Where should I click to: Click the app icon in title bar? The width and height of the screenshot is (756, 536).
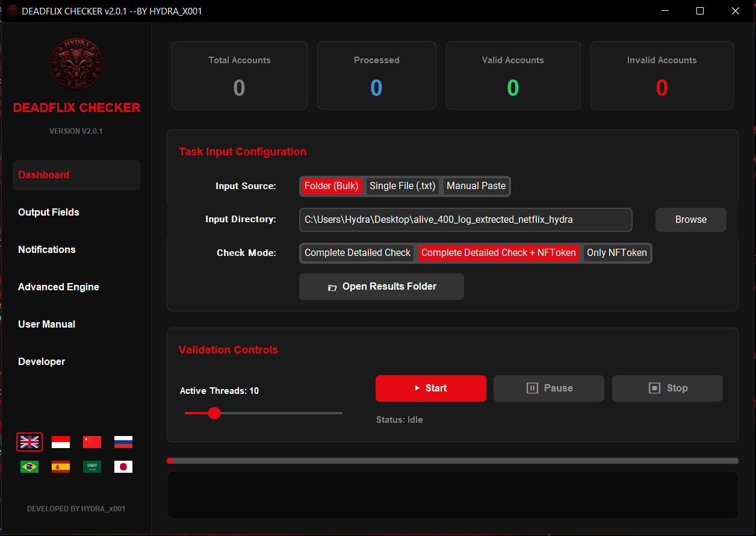tap(12, 11)
